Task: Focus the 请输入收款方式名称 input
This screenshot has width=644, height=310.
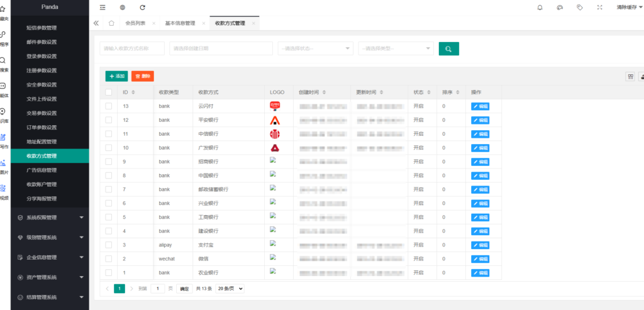Action: point(132,48)
